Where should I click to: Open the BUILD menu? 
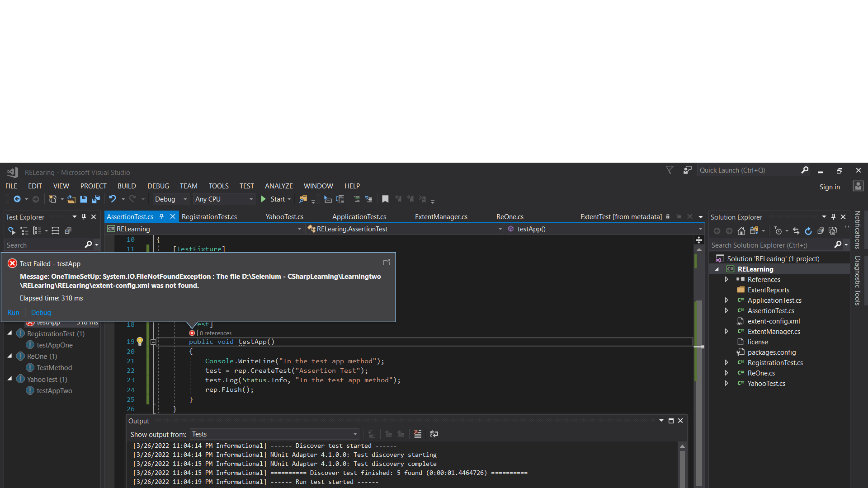tap(127, 186)
